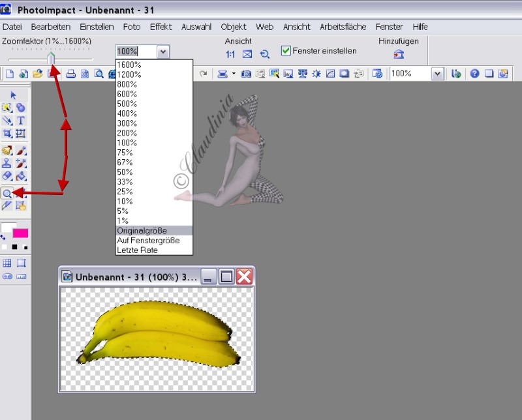The image size is (522, 420).
Task: Click the Redo arrow icon
Action: tap(203, 74)
